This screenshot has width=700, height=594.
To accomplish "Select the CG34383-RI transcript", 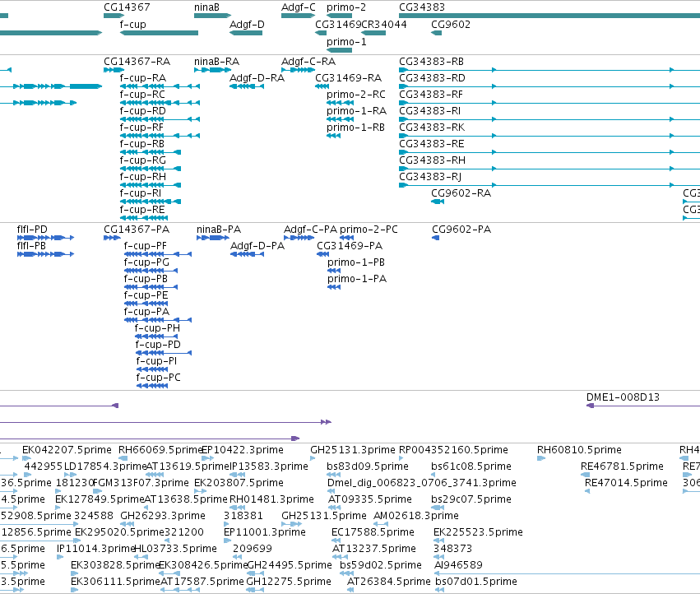I will pyautogui.click(x=549, y=119).
